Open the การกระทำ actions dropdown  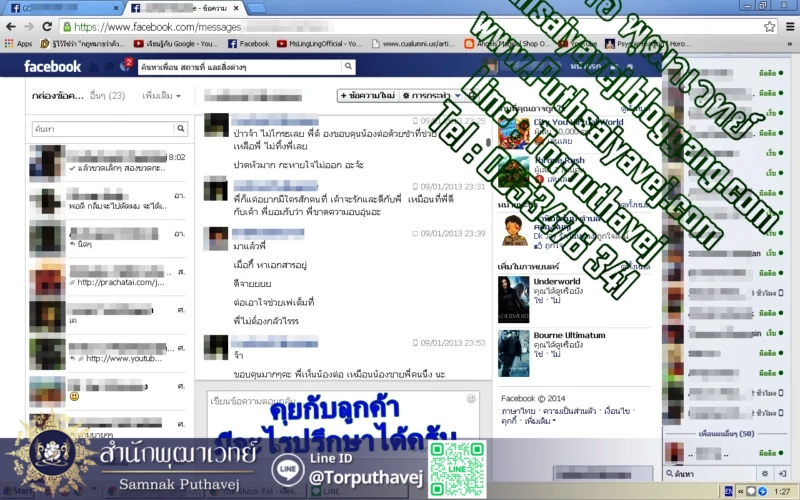431,95
